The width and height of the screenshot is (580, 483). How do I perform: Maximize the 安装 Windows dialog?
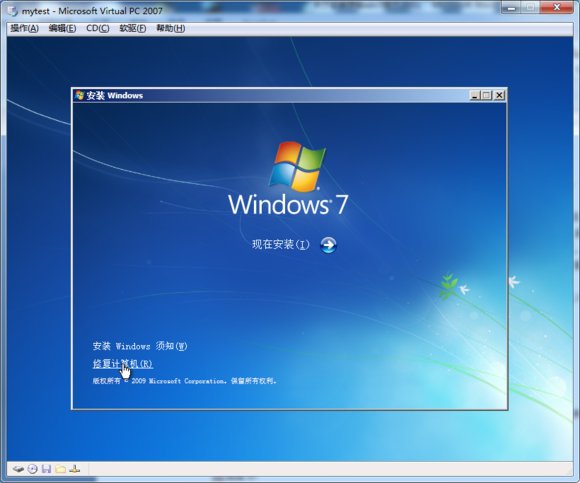(486, 95)
